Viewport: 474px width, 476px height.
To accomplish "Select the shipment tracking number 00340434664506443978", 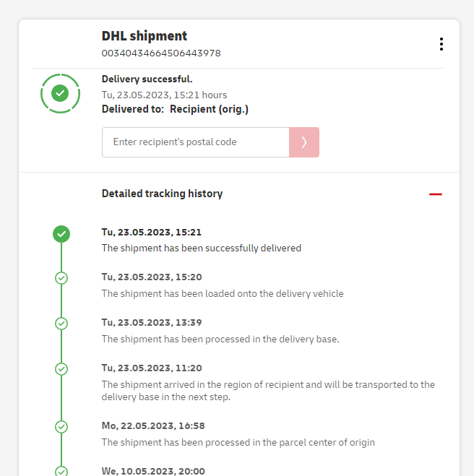I will tap(161, 53).
